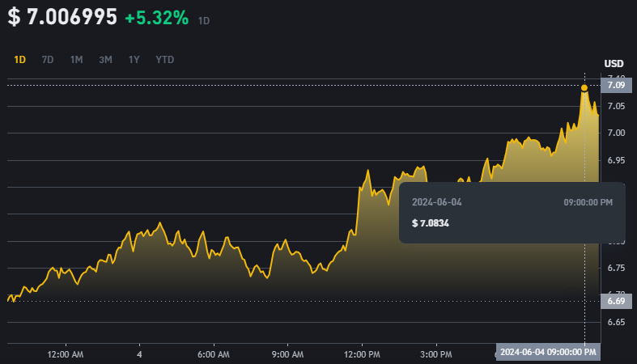Click the $ 7.006995 current price
Image resolution: width=637 pixels, height=364 pixels.
tap(62, 17)
